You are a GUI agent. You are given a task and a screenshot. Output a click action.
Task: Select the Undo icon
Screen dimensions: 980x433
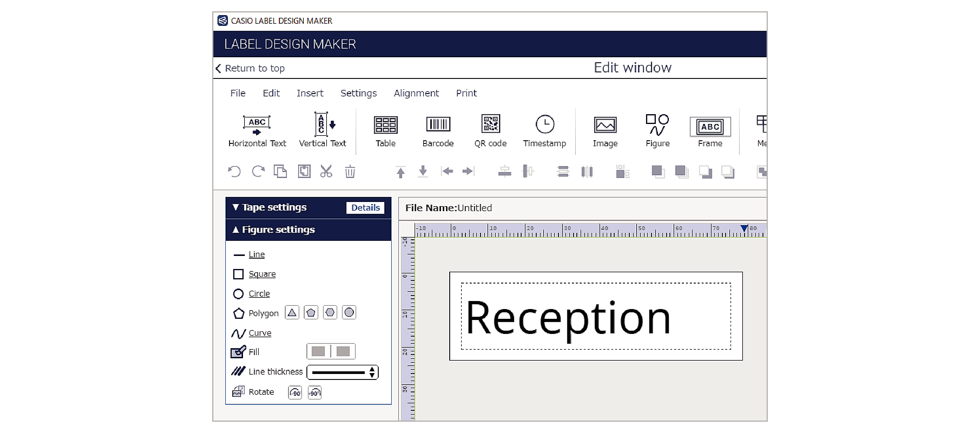234,171
